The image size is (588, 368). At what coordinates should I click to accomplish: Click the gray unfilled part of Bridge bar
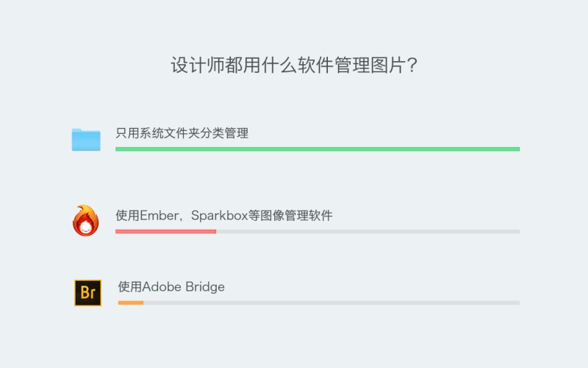[x=331, y=302]
